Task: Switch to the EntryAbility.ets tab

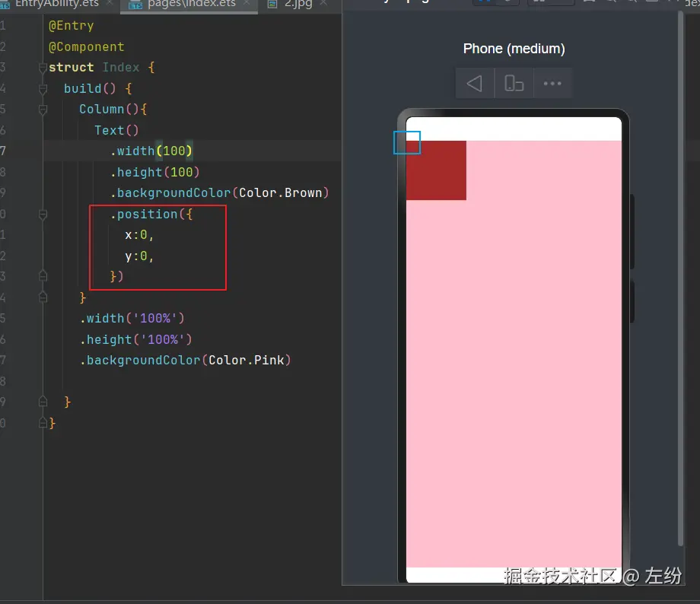Action: click(x=57, y=5)
